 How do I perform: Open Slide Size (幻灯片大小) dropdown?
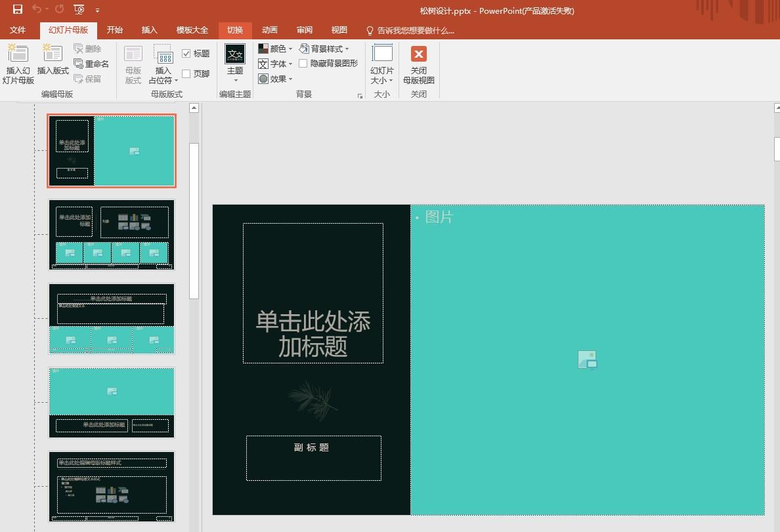click(382, 65)
